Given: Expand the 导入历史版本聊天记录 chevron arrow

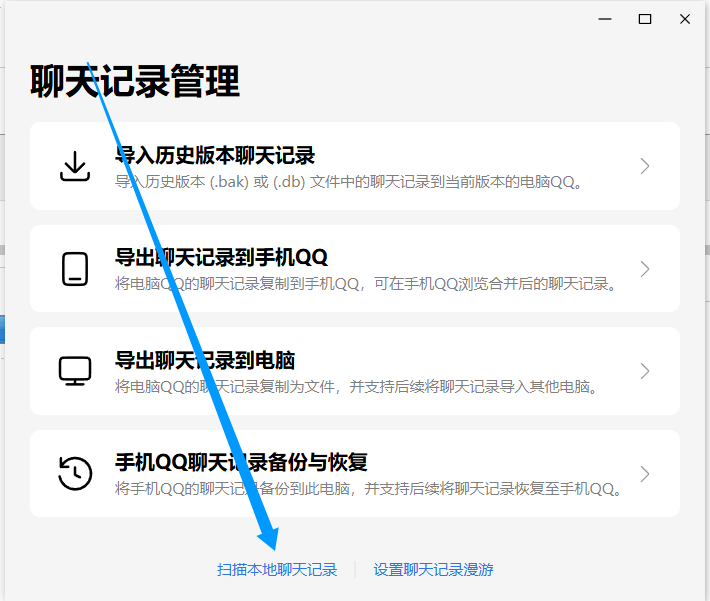Looking at the screenshot, I should click(x=645, y=166).
